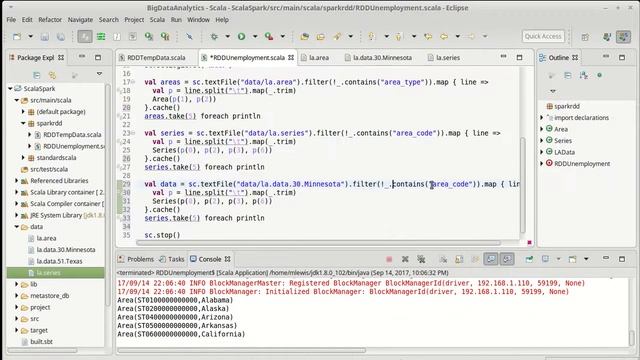Screen dimensions: 640x360
Task: Open the Scala menu
Action: (x=157, y=20)
